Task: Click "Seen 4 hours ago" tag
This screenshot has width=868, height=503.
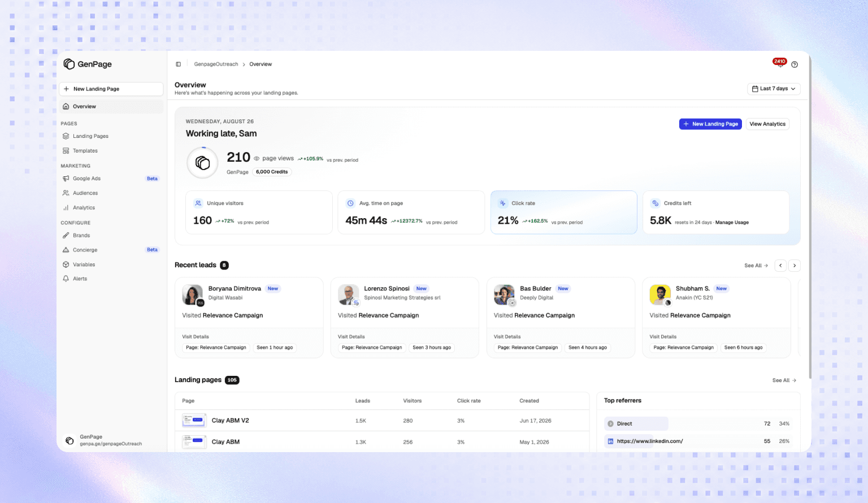Action: (x=588, y=348)
